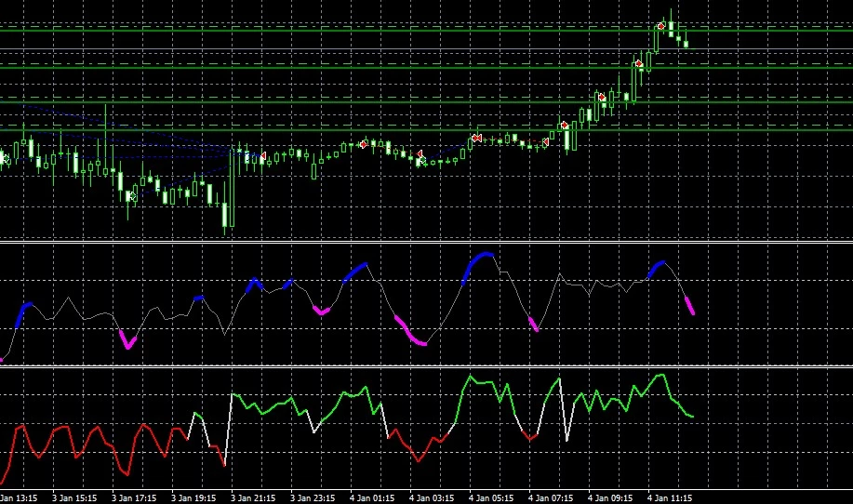Select the grey horizontal price line
853x504 pixels.
point(426,50)
